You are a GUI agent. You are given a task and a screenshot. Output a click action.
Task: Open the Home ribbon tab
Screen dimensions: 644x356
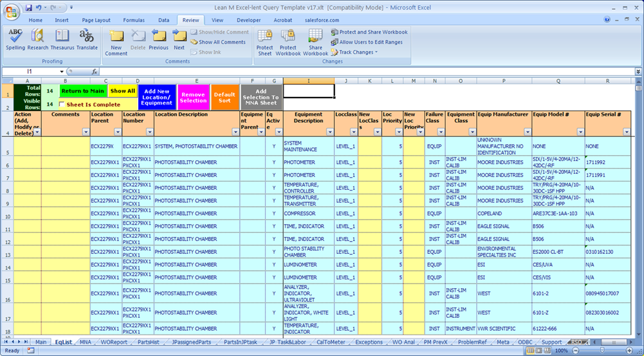point(35,20)
